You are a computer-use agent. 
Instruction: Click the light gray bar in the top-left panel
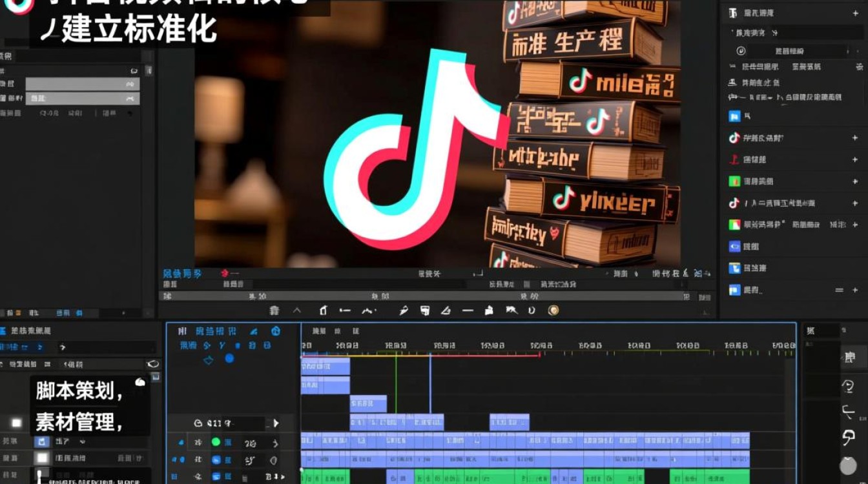[x=82, y=84]
